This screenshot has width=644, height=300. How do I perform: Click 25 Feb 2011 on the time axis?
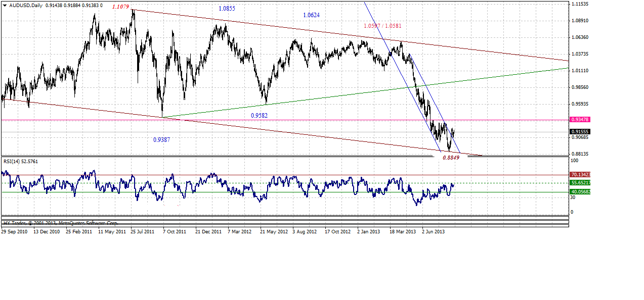tap(79, 232)
